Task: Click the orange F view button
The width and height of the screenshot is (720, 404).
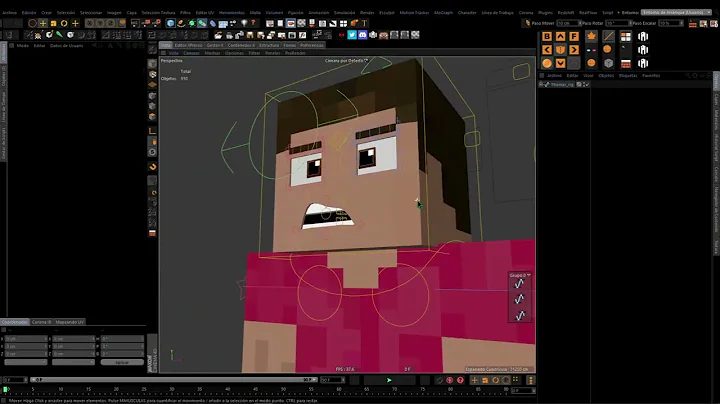Action: click(574, 36)
